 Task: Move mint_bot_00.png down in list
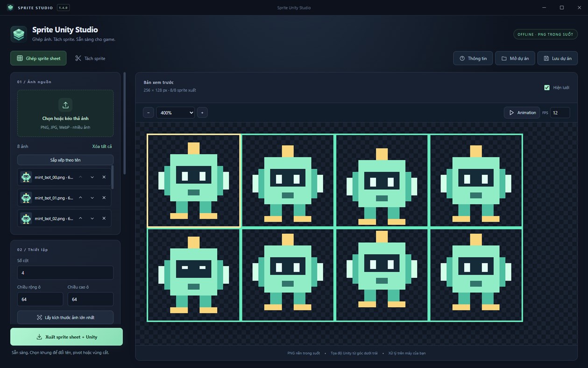92,177
